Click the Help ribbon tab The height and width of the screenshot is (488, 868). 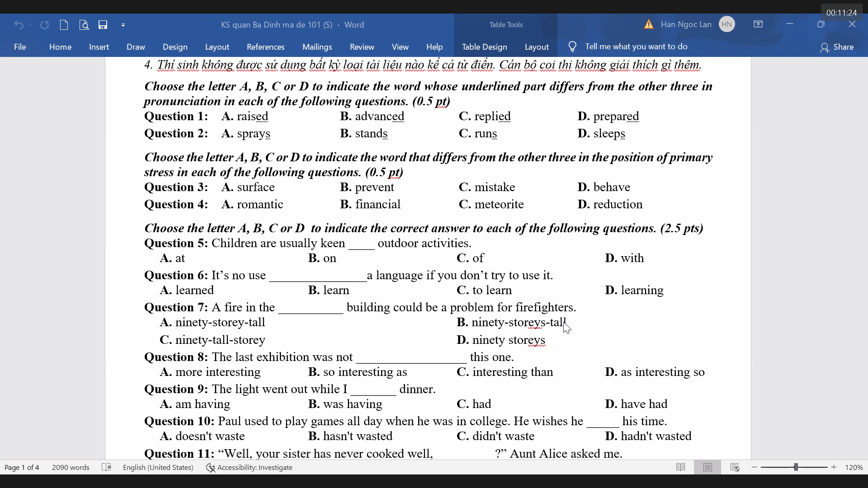434,47
